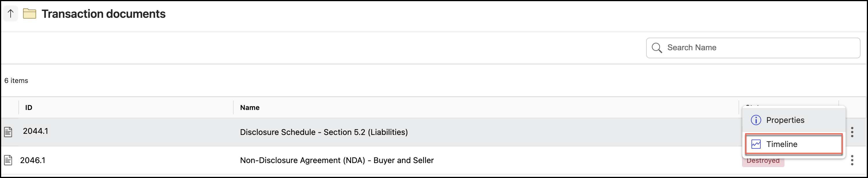Select Timeline in the context menu
The width and height of the screenshot is (868, 178).
782,144
